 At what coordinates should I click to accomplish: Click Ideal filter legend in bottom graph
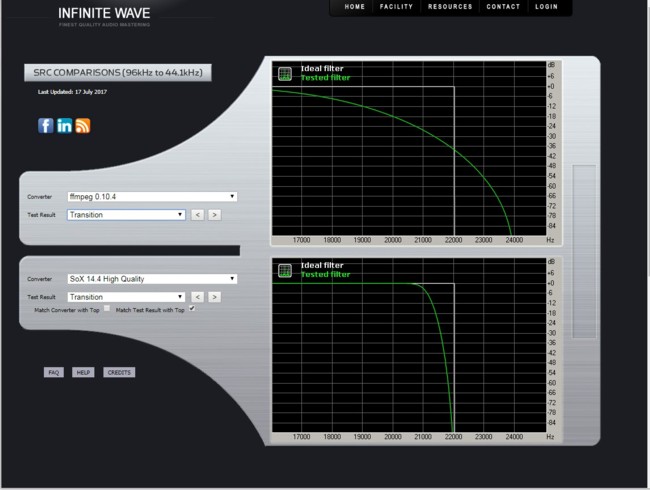(322, 265)
